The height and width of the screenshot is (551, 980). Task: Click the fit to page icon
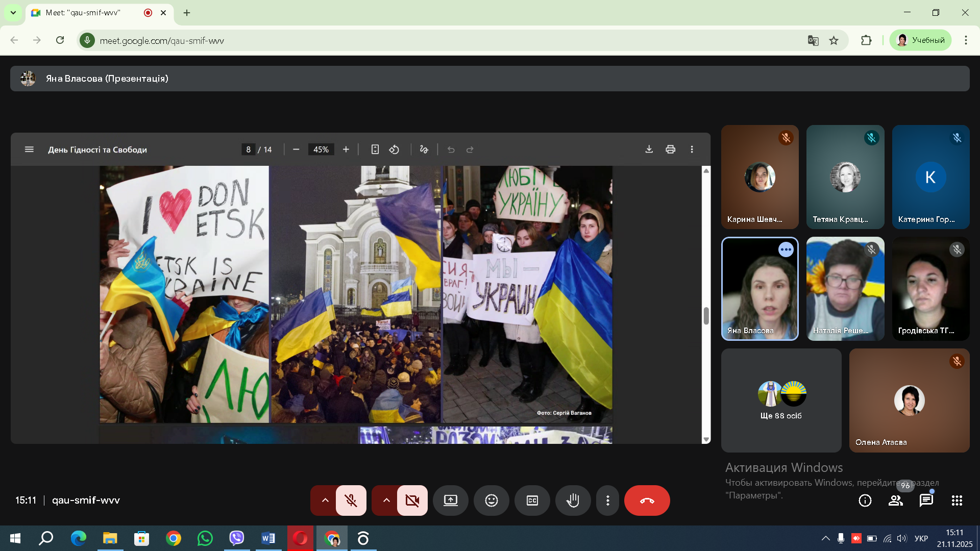tap(375, 149)
